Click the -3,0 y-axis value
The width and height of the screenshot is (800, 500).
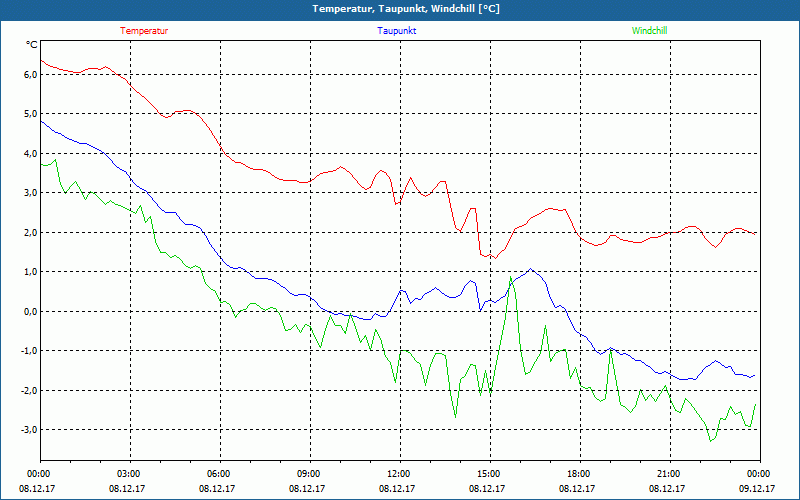(x=29, y=430)
